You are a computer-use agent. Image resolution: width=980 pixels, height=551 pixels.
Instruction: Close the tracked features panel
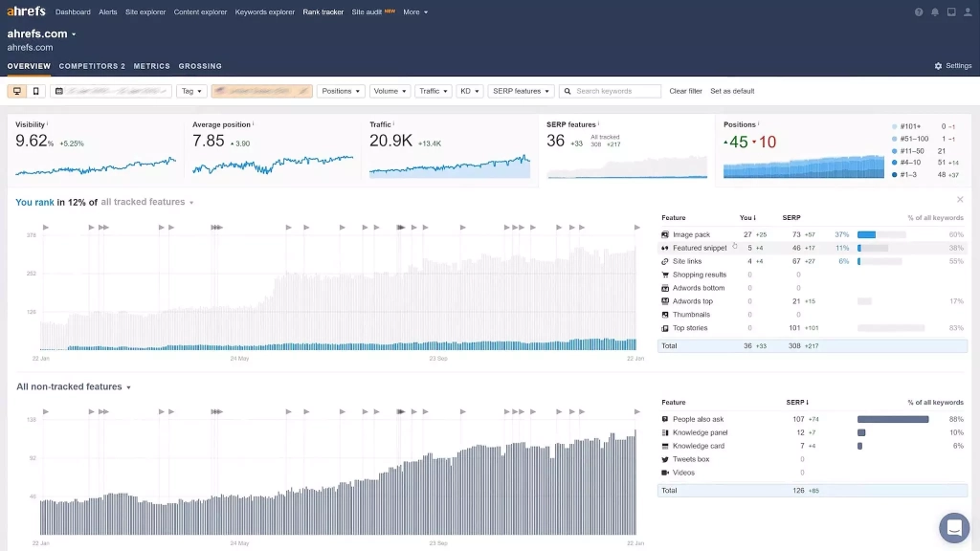pos(960,199)
